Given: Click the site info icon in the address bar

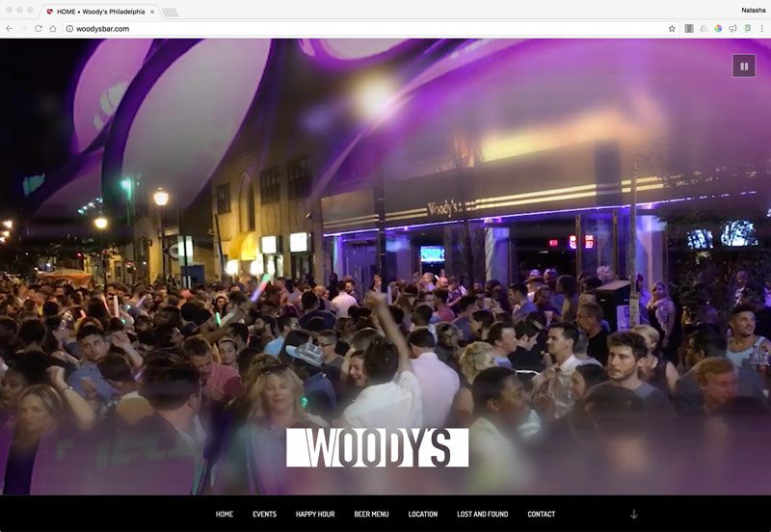Looking at the screenshot, I should point(69,29).
